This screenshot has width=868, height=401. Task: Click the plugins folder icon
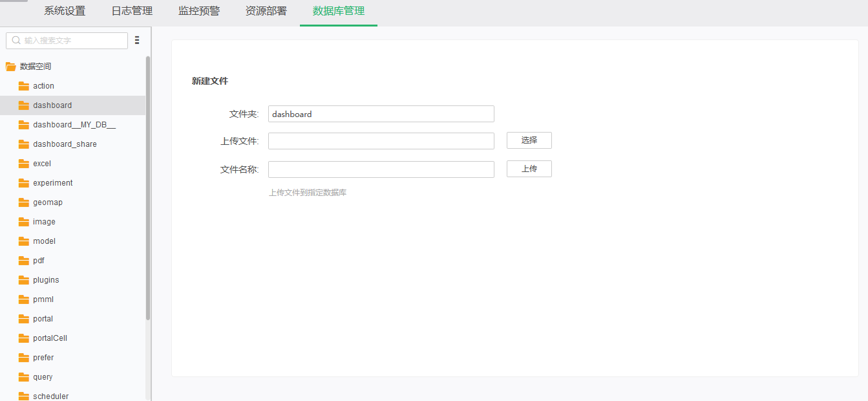coord(22,279)
